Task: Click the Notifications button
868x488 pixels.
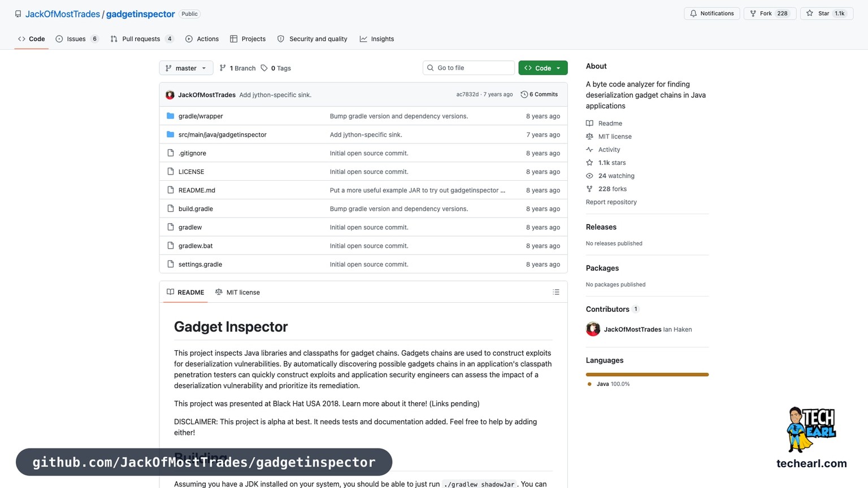Action: 712,14
